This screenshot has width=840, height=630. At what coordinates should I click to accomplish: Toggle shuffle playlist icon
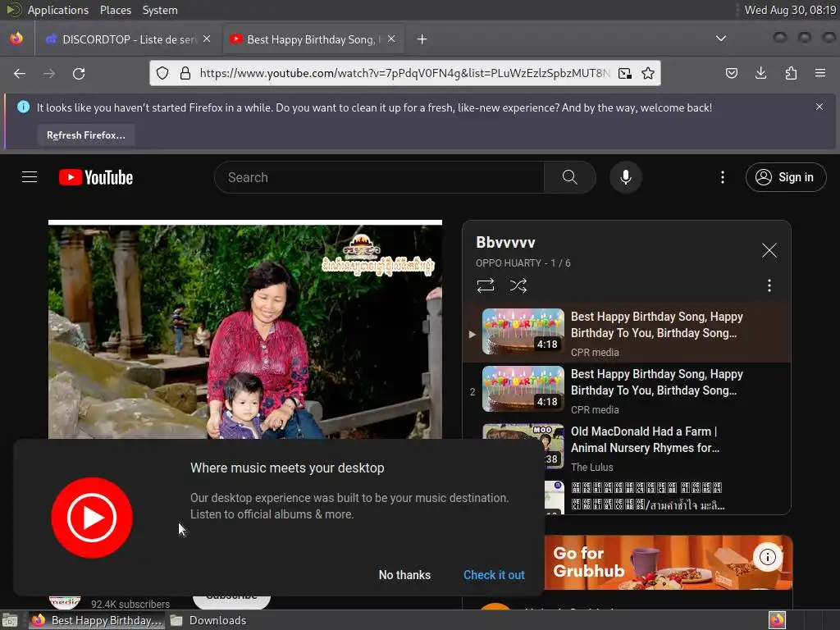tap(518, 285)
